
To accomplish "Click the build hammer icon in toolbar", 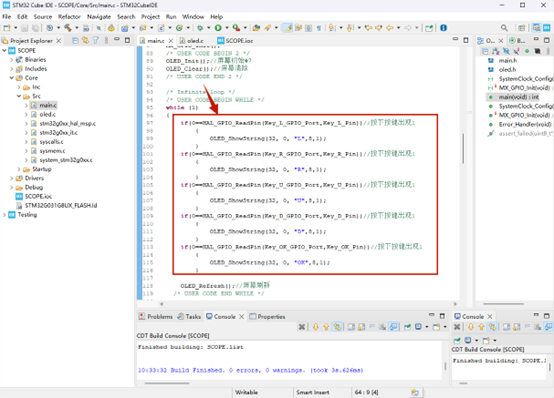I will pos(67,28).
